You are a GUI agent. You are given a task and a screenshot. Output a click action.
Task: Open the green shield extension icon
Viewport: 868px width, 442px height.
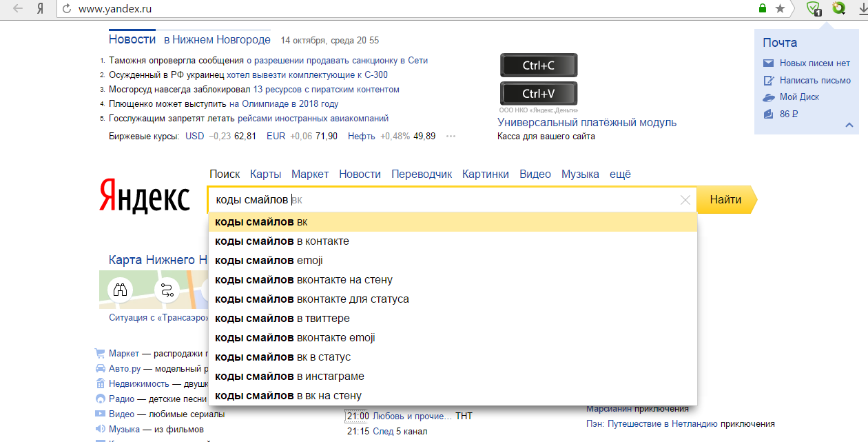tap(814, 9)
